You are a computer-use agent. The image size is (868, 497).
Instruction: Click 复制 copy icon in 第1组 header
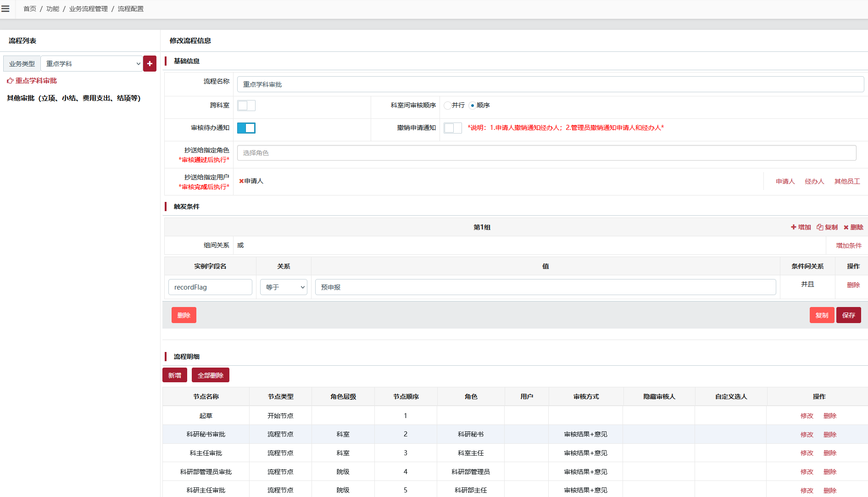[827, 227]
